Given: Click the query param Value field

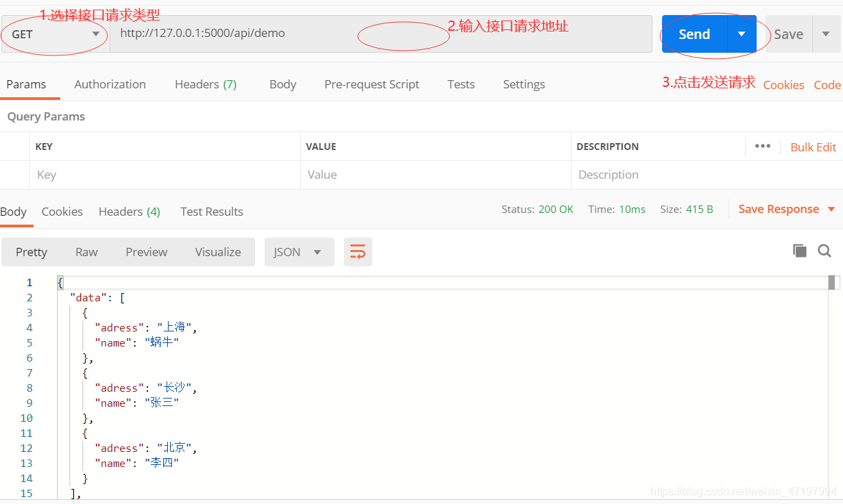Looking at the screenshot, I should (x=435, y=175).
